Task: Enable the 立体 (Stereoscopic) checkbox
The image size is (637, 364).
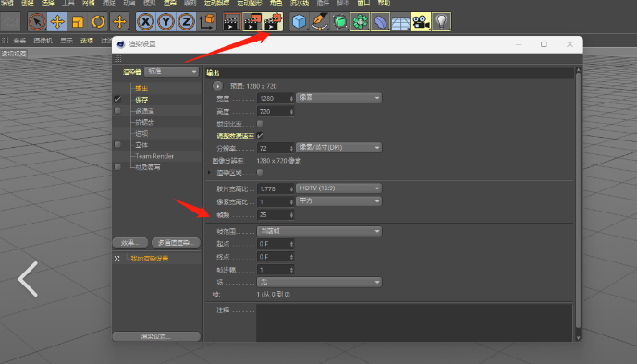Action: (x=117, y=144)
